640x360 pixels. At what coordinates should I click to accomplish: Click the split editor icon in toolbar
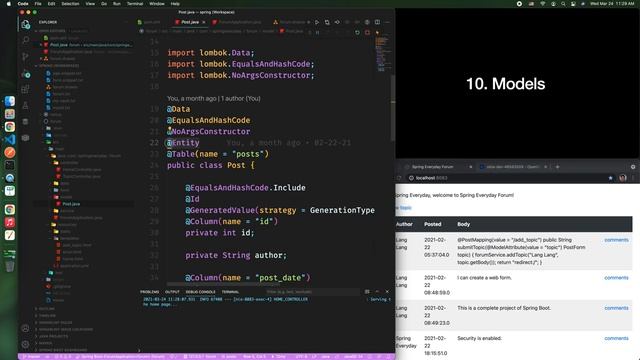point(377,22)
